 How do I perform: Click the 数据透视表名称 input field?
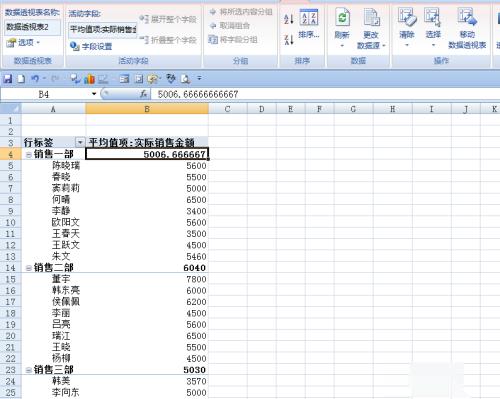[32, 27]
